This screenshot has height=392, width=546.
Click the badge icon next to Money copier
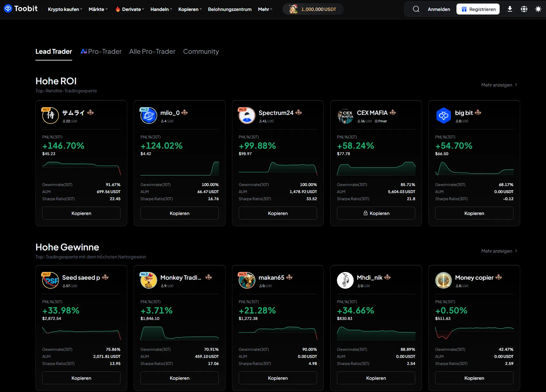[499, 277]
